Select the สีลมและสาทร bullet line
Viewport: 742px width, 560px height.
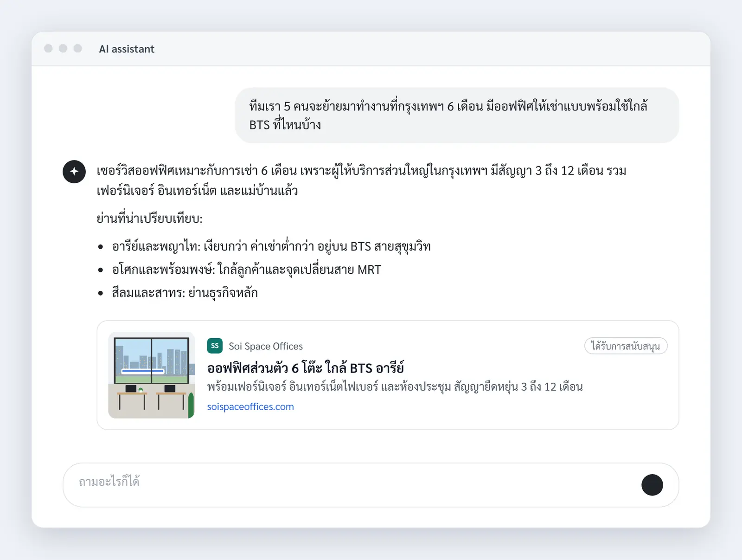click(185, 293)
